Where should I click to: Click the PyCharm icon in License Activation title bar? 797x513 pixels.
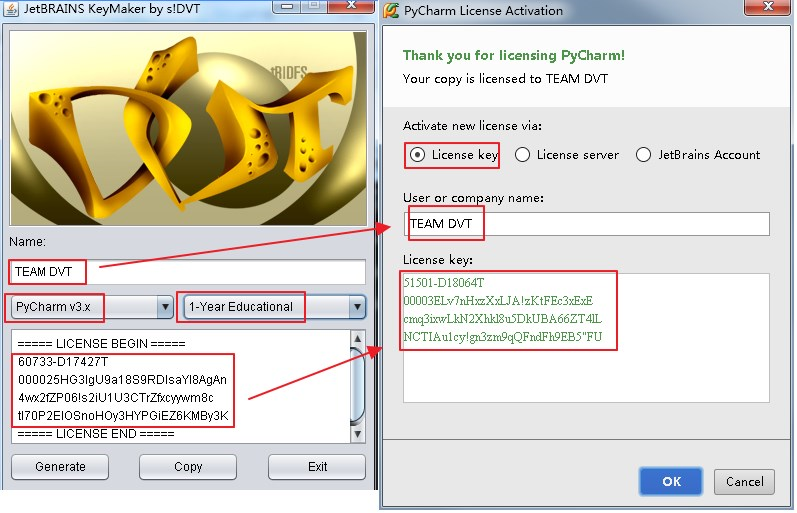[x=390, y=10]
